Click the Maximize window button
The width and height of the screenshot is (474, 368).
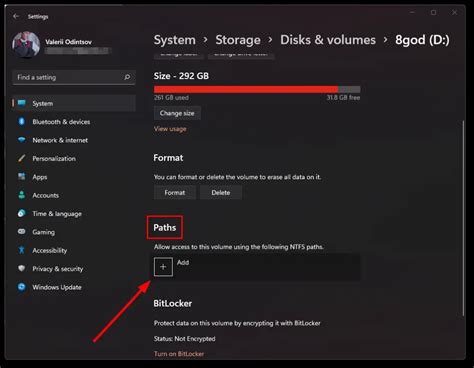pyautogui.click(x=433, y=12)
